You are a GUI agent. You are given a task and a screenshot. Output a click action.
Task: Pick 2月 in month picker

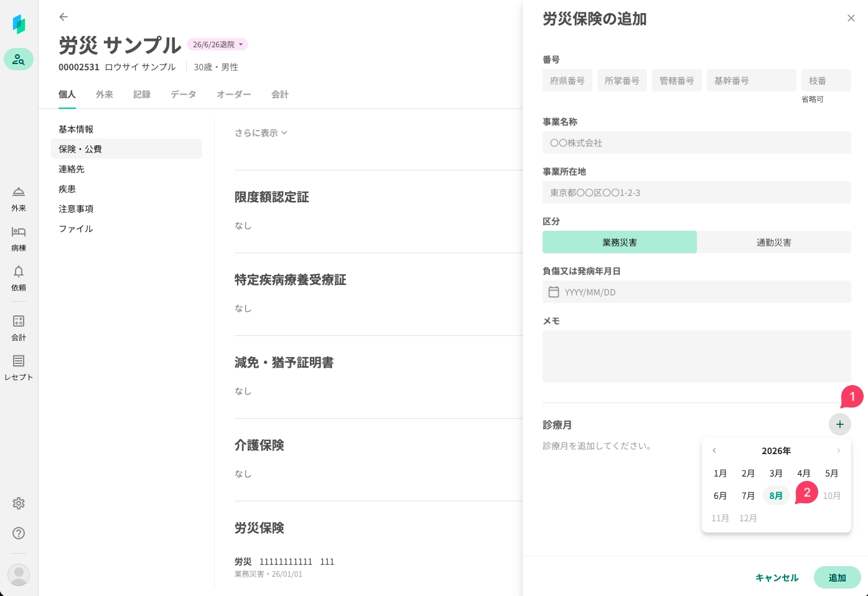tap(749, 473)
